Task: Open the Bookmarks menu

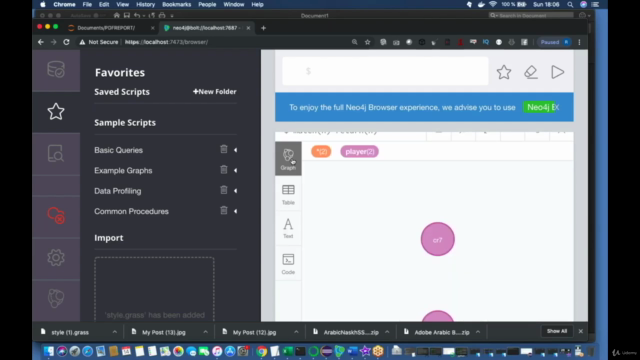Action: pos(176,4)
